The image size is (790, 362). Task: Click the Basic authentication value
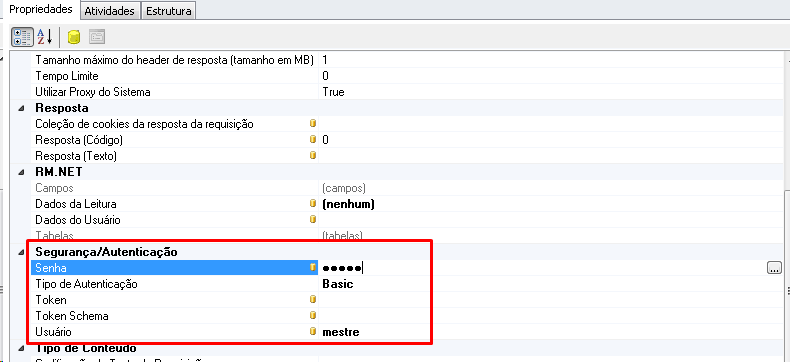(x=338, y=284)
